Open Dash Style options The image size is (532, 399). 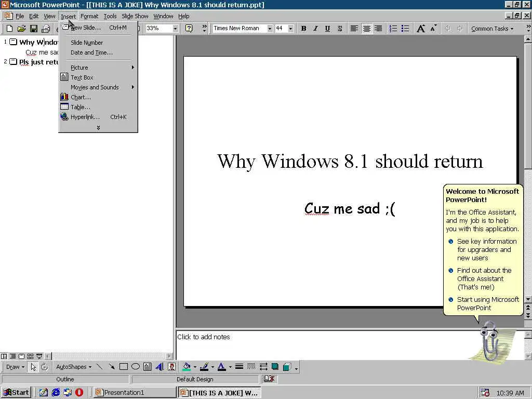(x=251, y=367)
